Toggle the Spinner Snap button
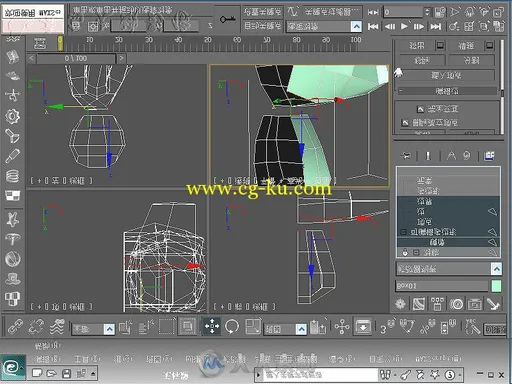Viewport: 512px width, 384px height. pos(448,327)
